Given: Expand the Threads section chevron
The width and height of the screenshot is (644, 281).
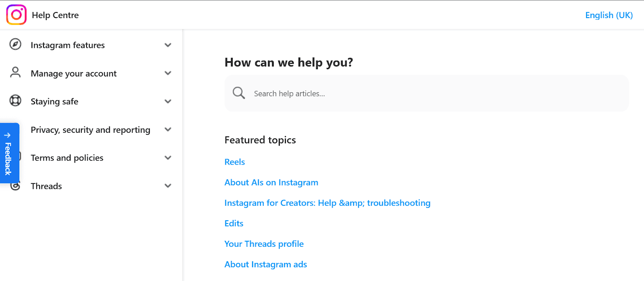Looking at the screenshot, I should click(168, 186).
